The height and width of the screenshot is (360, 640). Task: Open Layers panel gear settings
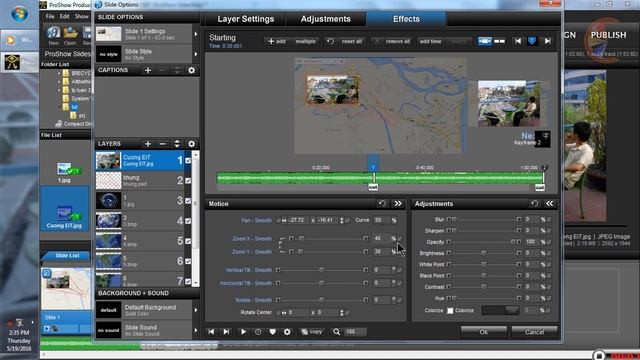click(191, 144)
